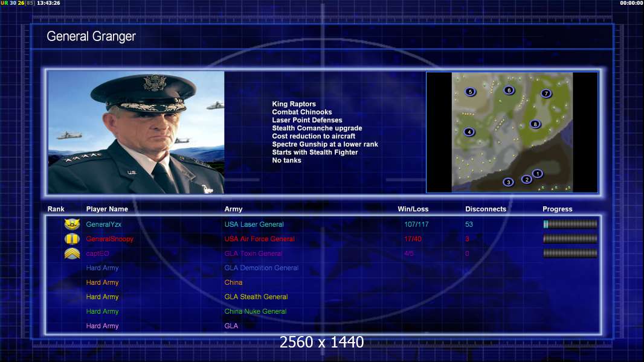Click disconnects value 53

[469, 224]
